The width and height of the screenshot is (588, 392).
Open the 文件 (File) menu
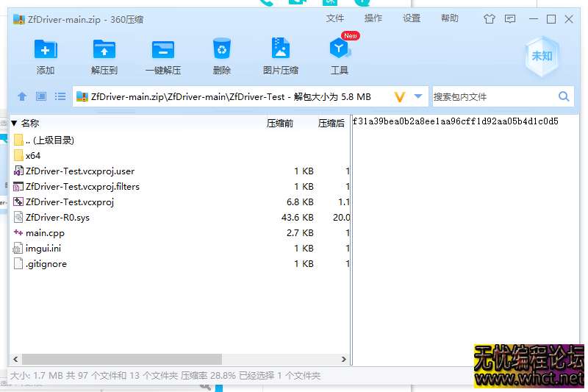point(335,18)
